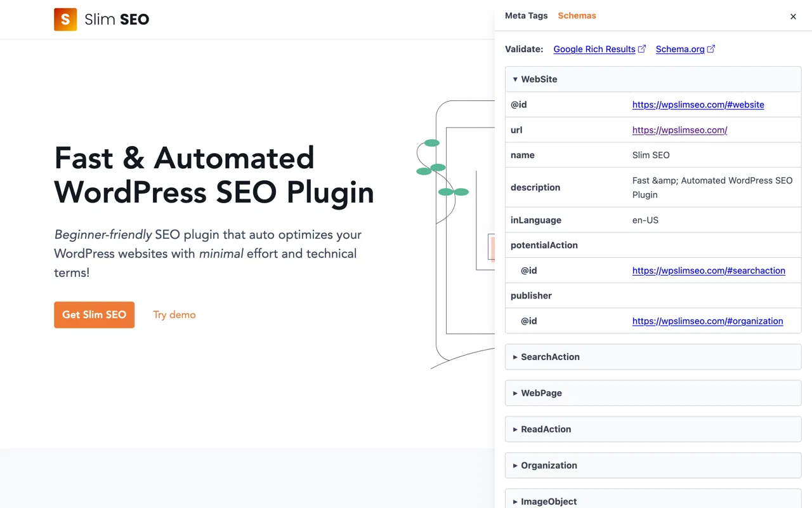The image size is (812, 508).
Task: Close the schema inspector panel
Action: coord(793,17)
